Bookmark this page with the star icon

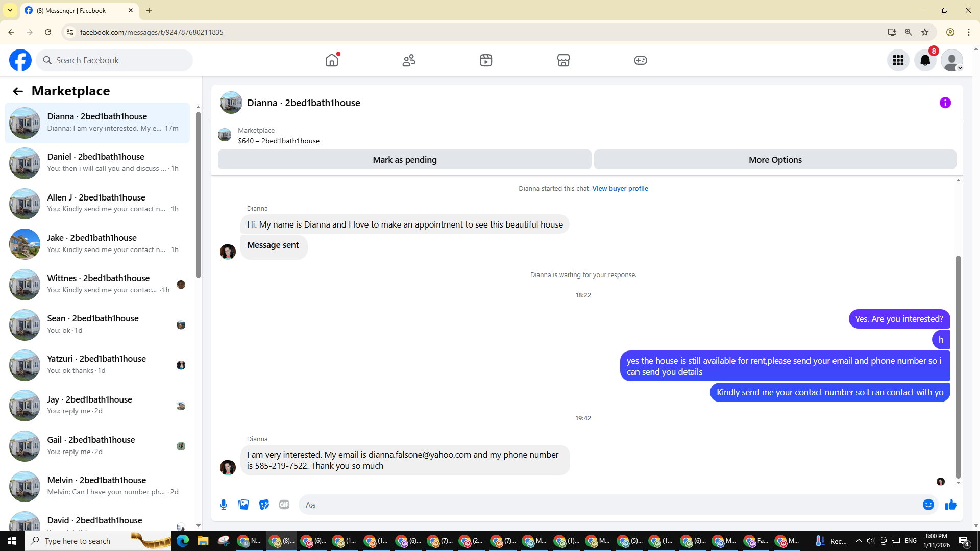point(925,32)
